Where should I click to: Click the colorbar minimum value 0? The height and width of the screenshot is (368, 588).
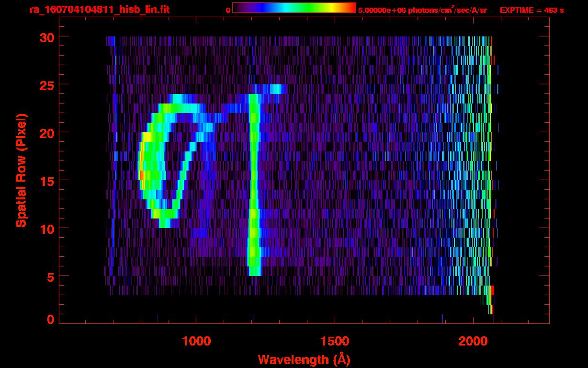[x=228, y=10]
